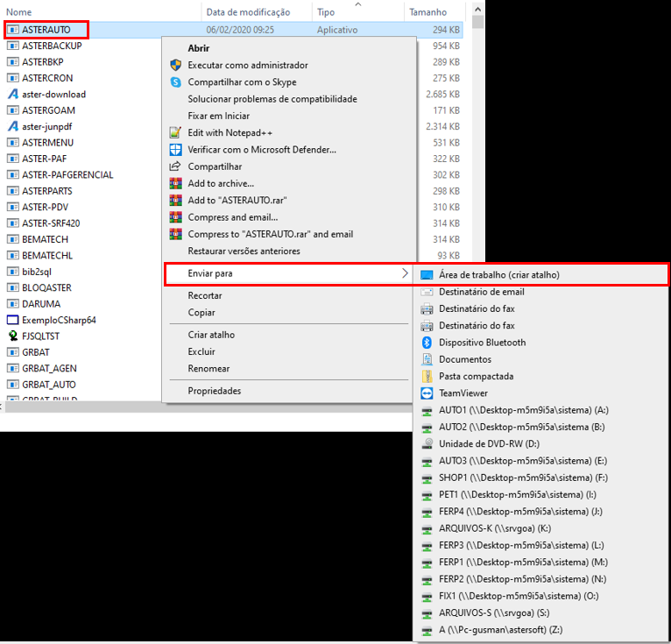Choose Fixar em Iniciar
Viewport: 671px width, 644px height.
pos(288,116)
